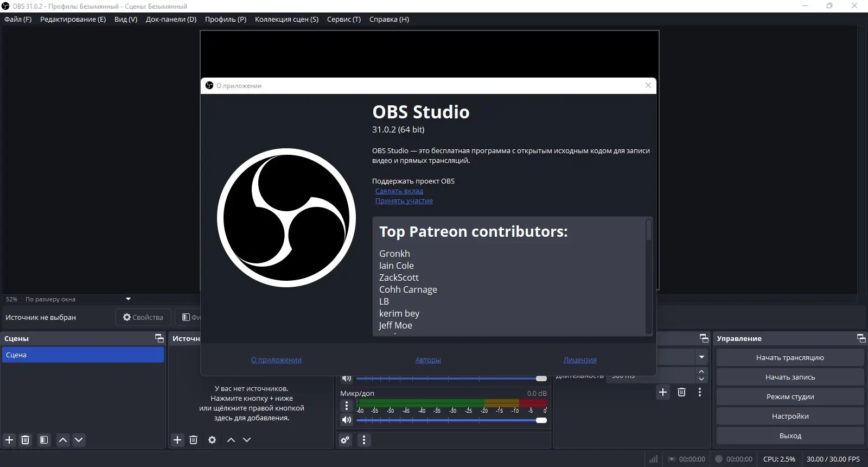
Task: Open the Микр/доп options three-dot menu
Action: pyautogui.click(x=347, y=406)
